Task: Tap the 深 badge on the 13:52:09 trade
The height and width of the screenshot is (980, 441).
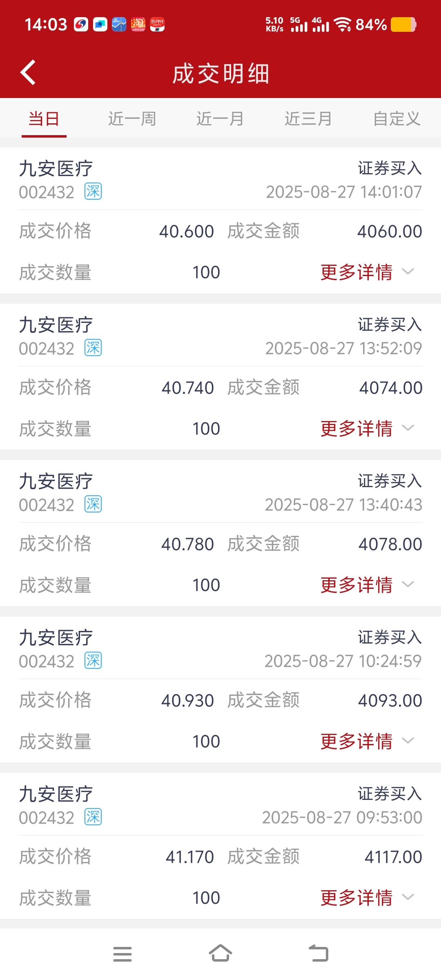Action: (93, 348)
